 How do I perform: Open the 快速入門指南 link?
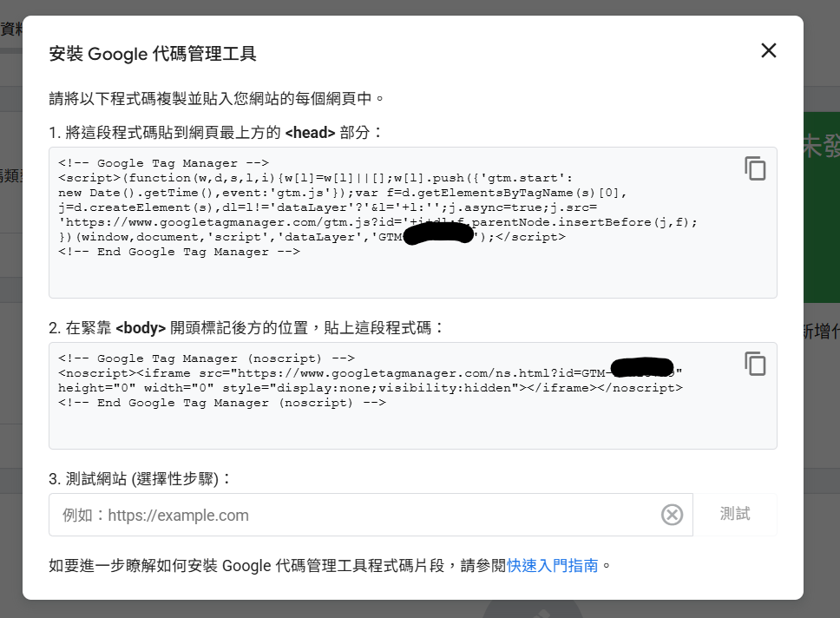(x=553, y=565)
